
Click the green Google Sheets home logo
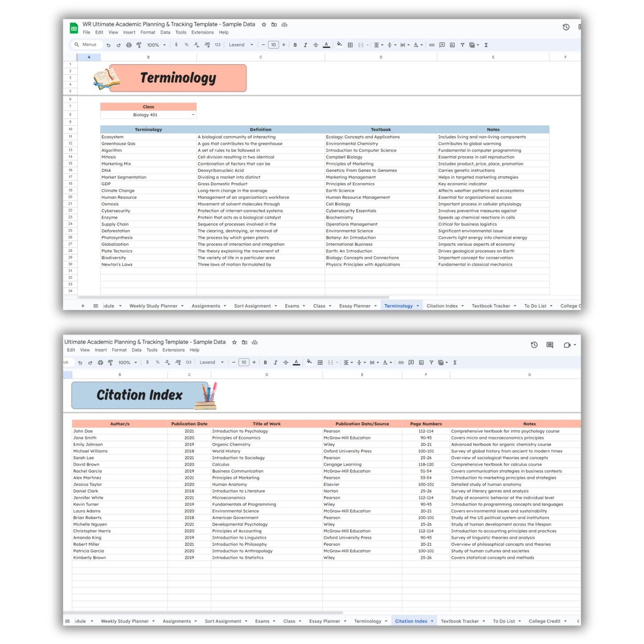click(74, 29)
